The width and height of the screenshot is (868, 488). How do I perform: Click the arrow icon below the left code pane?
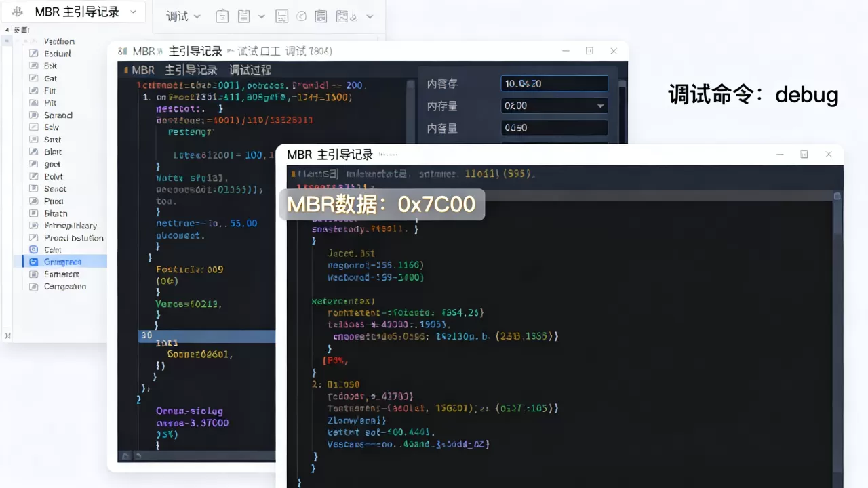click(x=138, y=455)
